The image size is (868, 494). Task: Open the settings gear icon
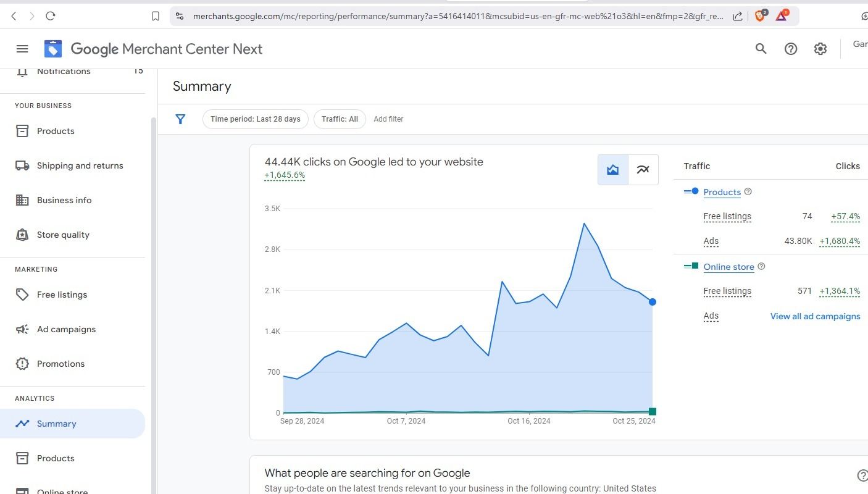(820, 49)
